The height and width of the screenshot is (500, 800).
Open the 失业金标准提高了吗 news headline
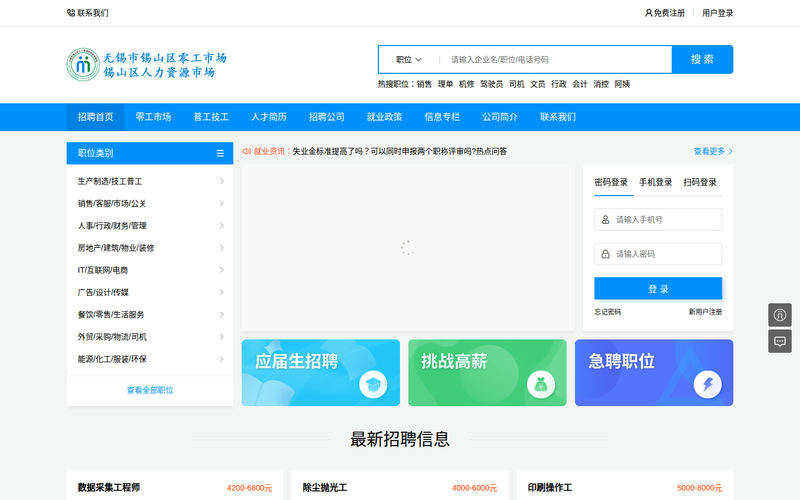point(399,151)
